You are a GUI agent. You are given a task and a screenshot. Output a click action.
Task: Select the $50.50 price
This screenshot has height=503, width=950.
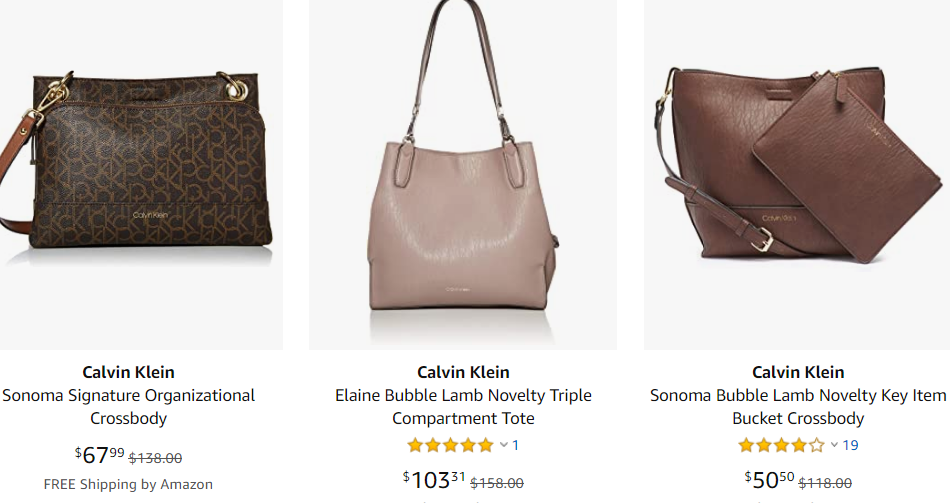(769, 480)
